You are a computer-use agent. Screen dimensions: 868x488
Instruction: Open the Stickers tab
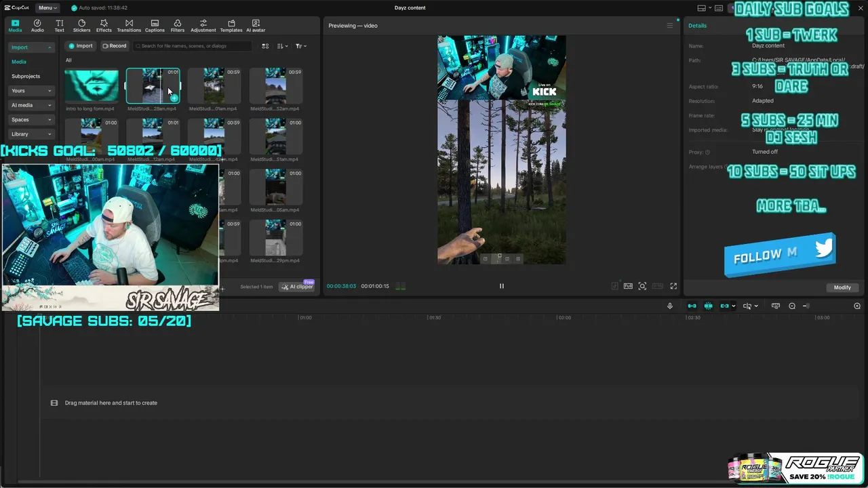tap(81, 26)
